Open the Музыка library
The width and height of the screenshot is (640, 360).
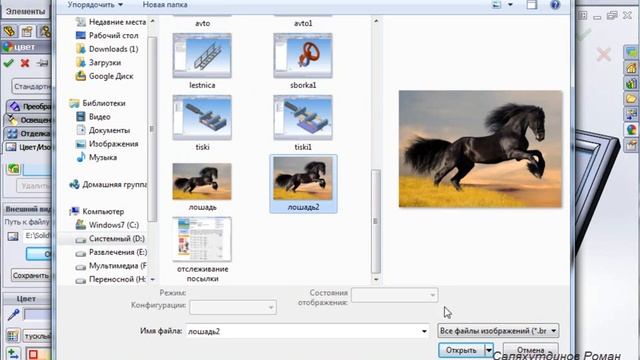(96, 157)
